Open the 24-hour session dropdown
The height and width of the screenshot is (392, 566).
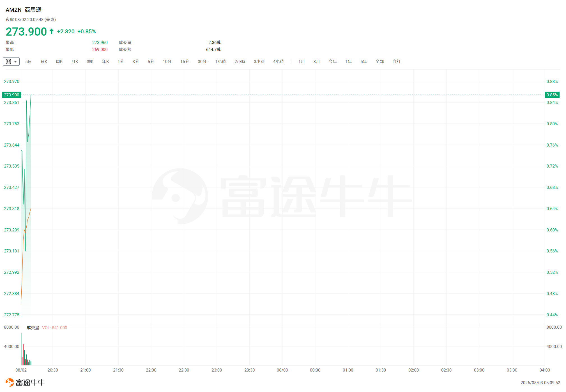pos(11,61)
